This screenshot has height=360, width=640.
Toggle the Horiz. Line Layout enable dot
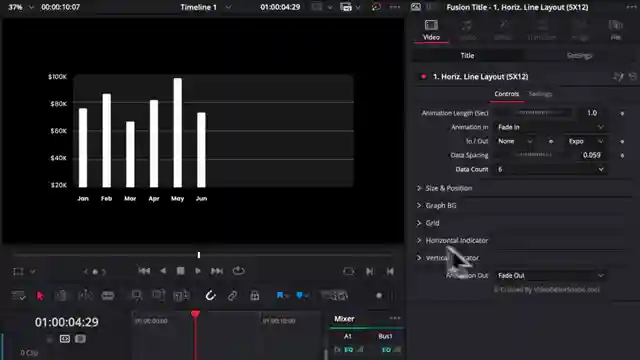point(423,77)
